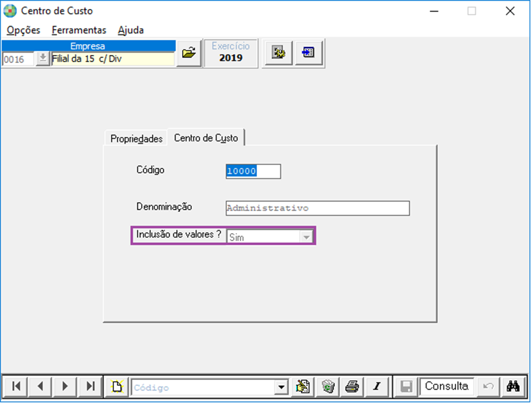Click the Exercício 2019 button
Viewport: 532px width, 404px height.
tap(230, 53)
